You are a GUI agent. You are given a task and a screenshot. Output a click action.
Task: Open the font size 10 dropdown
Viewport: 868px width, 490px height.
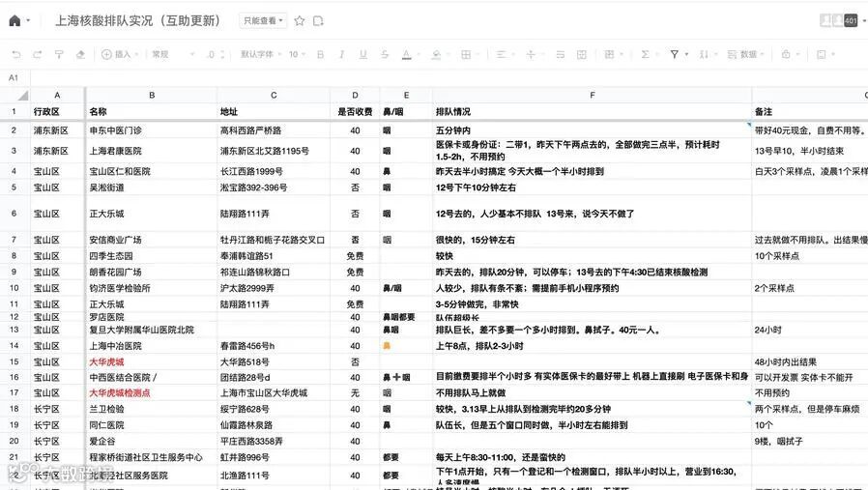pyautogui.click(x=297, y=54)
